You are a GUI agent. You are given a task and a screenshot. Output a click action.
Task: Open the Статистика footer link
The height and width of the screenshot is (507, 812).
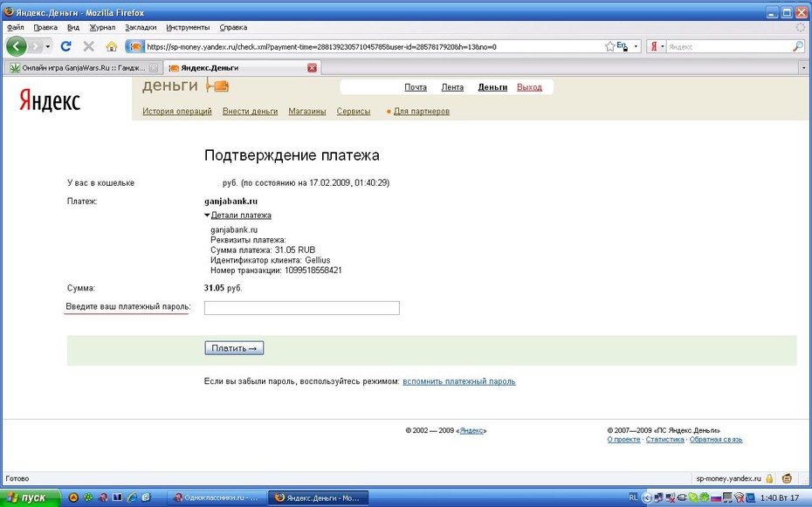(x=665, y=440)
